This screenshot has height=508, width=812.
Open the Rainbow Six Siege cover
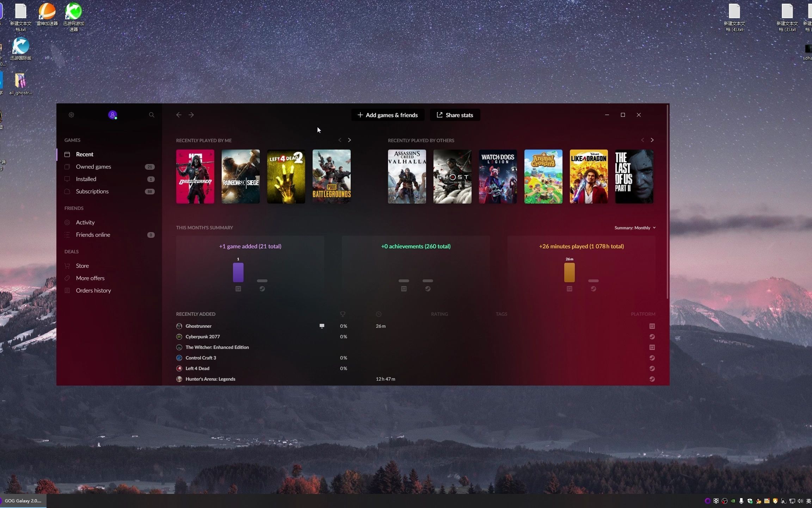[x=241, y=176]
